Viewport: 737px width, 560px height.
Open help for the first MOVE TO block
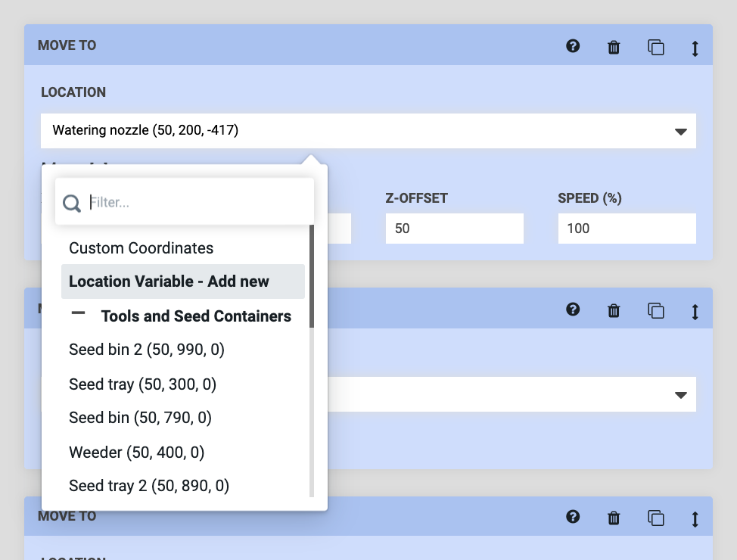[x=573, y=46]
